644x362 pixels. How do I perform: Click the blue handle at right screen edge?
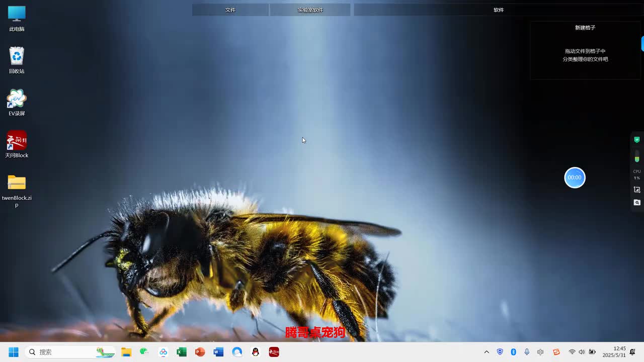click(642, 44)
